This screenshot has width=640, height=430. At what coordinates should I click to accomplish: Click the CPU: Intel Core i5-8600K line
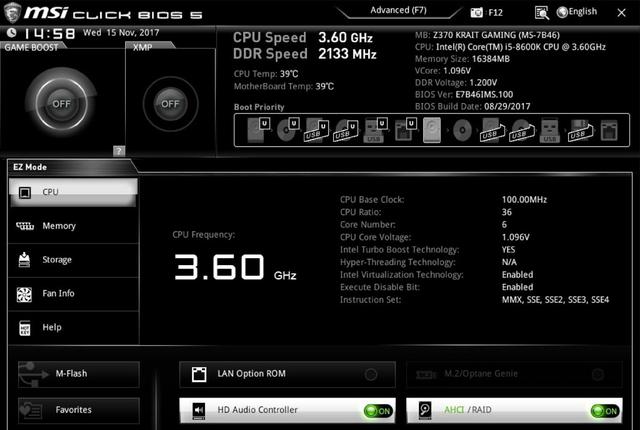point(510,47)
